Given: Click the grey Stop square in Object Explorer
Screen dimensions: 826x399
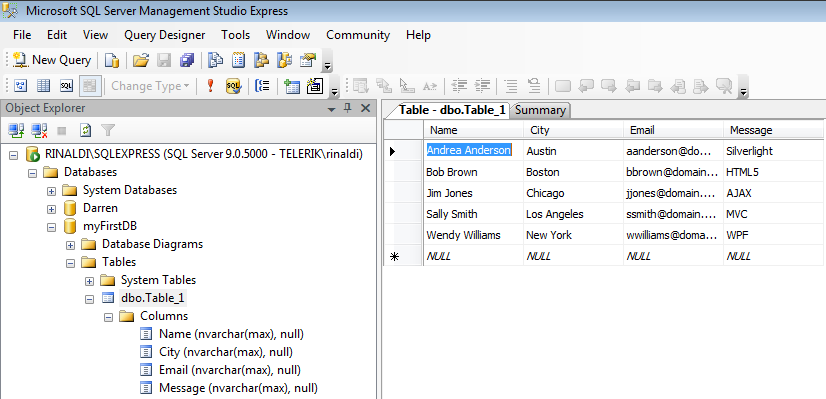Looking at the screenshot, I should [62, 130].
